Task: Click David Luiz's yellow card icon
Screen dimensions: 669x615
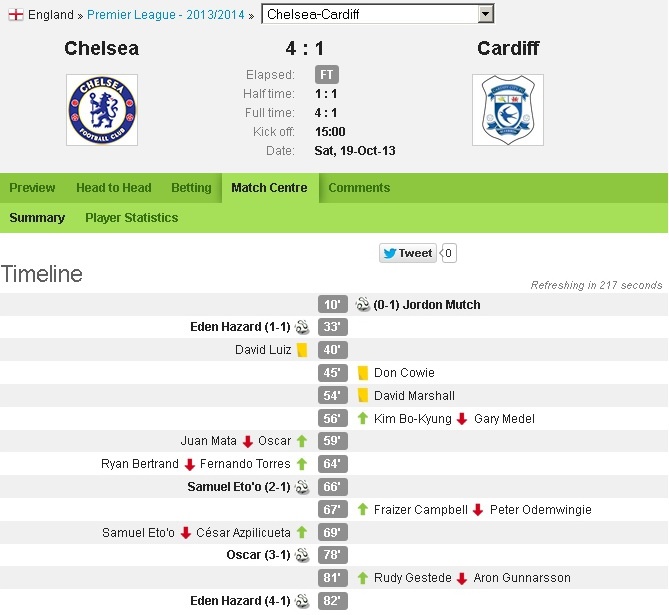Action: point(302,350)
